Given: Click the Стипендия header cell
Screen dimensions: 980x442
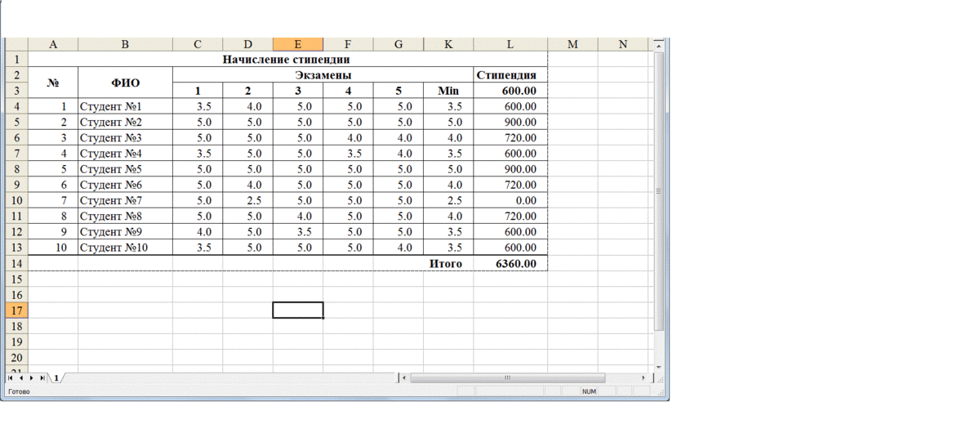Looking at the screenshot, I should [x=510, y=75].
